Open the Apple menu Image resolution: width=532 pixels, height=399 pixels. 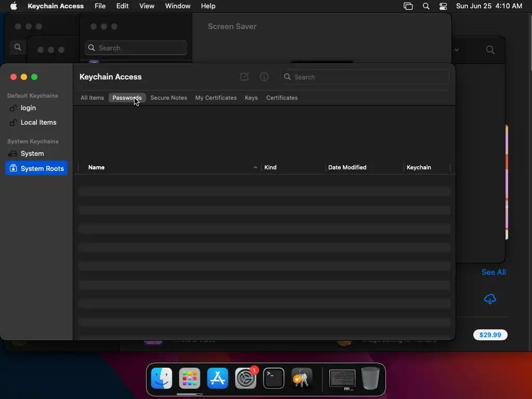[14, 6]
